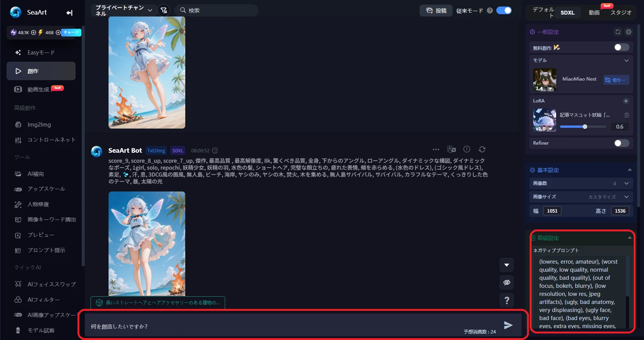Expand the 画像サイズ dropdown

point(626,197)
